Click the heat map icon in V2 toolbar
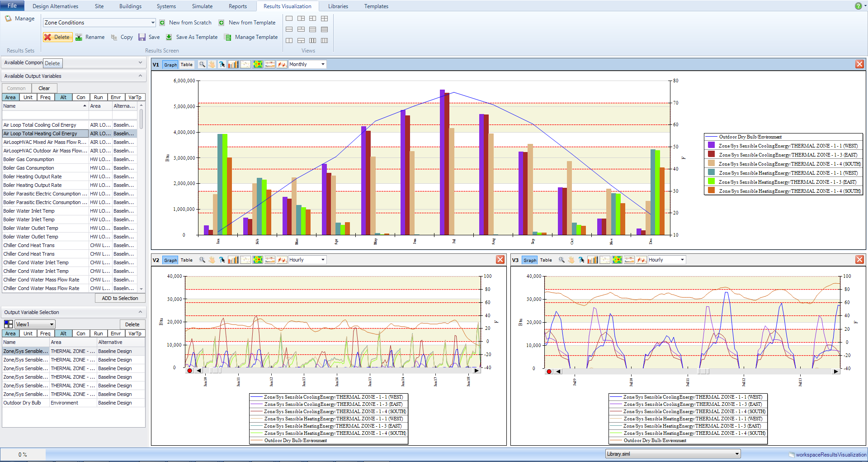 [258, 260]
